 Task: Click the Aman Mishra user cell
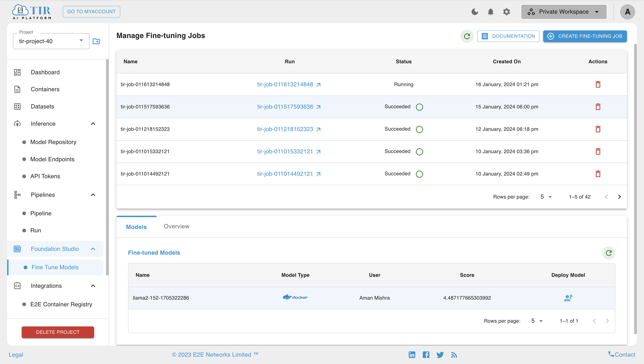(x=375, y=298)
